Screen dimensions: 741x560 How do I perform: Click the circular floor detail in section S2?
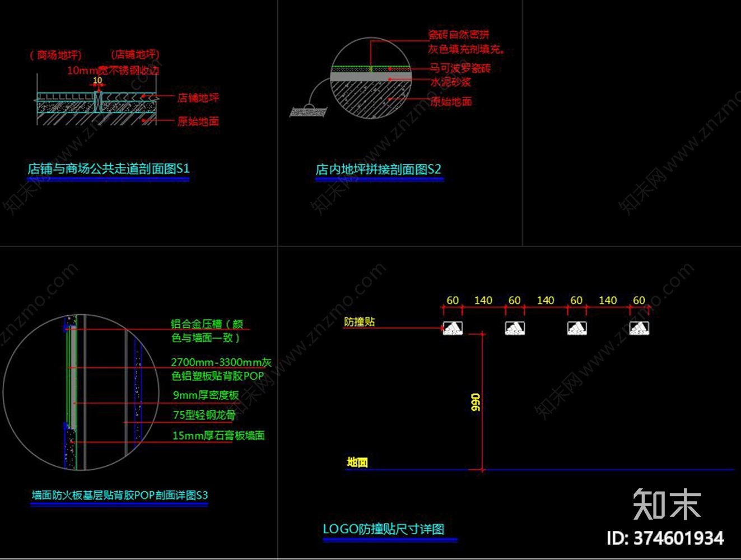tap(370, 78)
